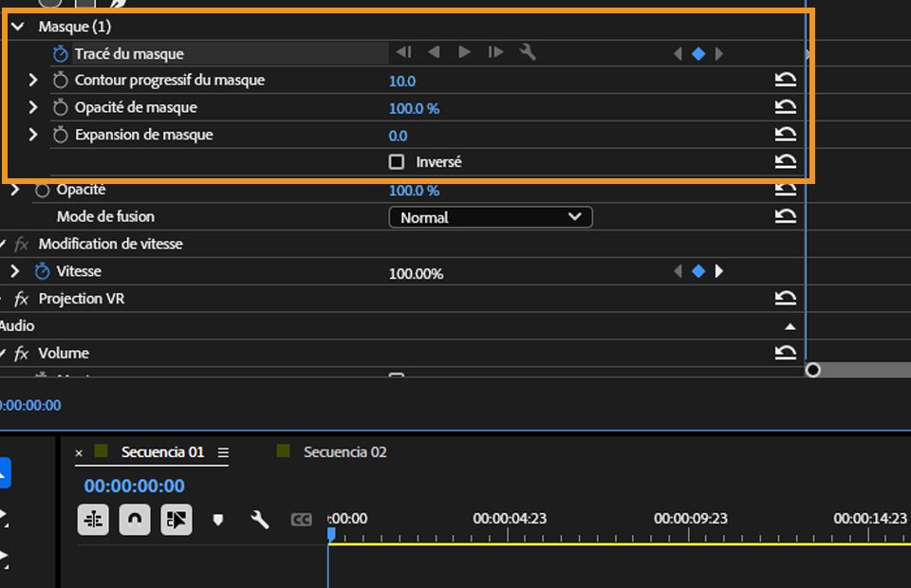This screenshot has width=911, height=588.
Task: Click ruler time 00:00:09:23
Action: [690, 518]
